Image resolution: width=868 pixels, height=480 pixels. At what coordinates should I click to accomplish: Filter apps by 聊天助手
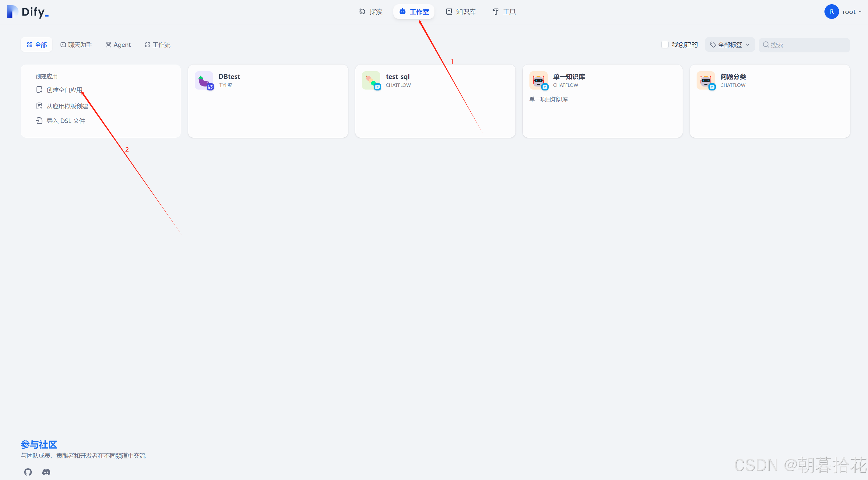(76, 44)
